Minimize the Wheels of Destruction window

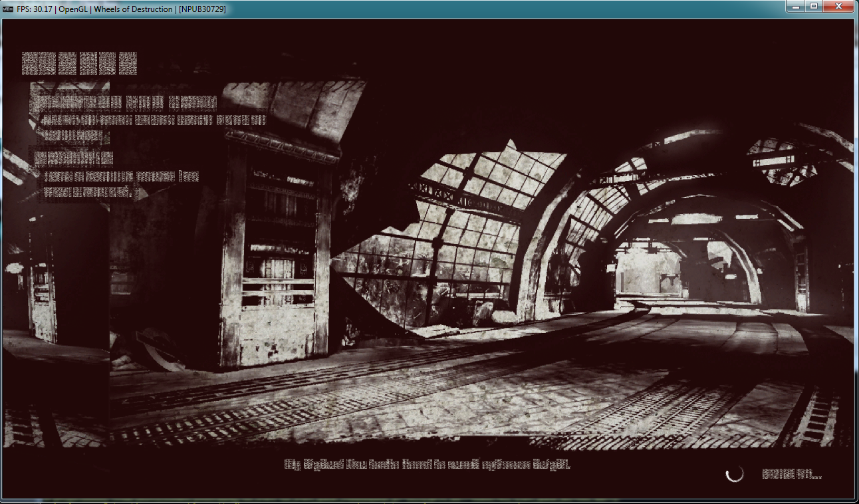[797, 6]
